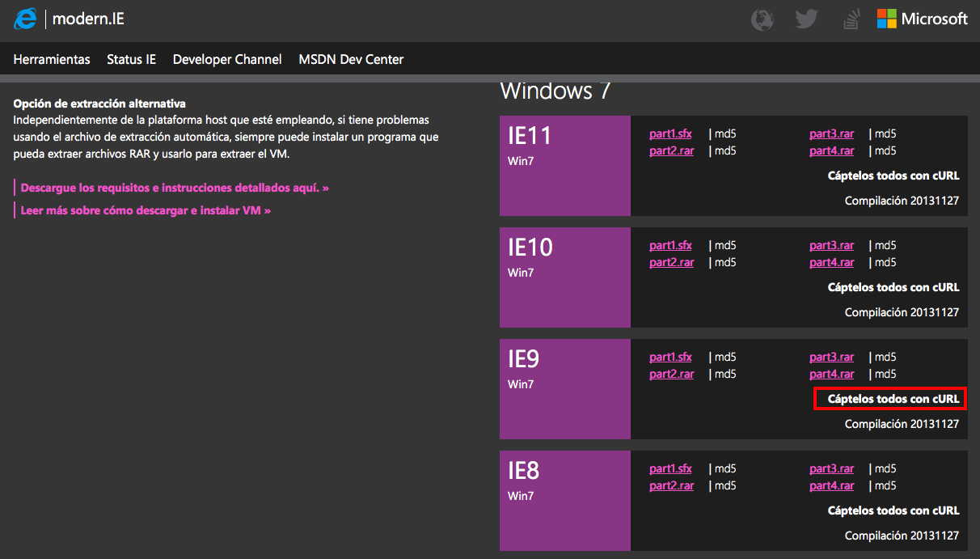Viewport: 980px width, 559px height.
Task: Download part2.rar for IE11 Win7
Action: pyautogui.click(x=671, y=150)
